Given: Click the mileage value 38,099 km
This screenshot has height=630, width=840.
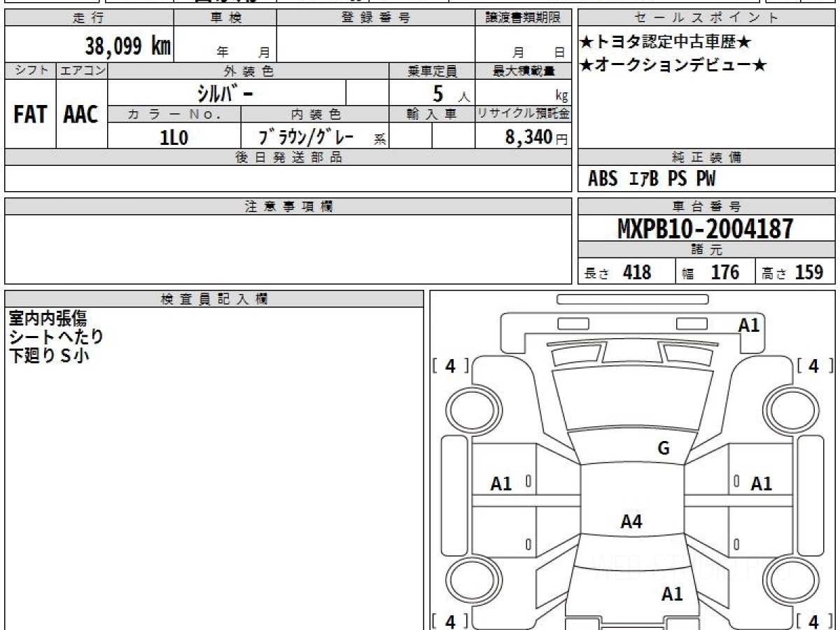Looking at the screenshot, I should coord(128,45).
